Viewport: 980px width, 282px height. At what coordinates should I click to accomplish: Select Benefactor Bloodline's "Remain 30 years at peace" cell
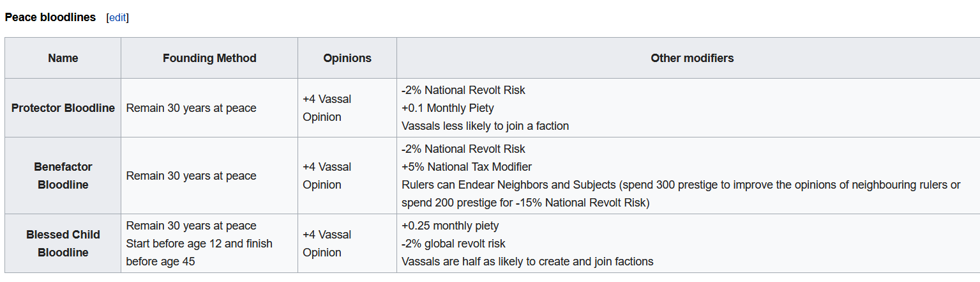pos(191,176)
